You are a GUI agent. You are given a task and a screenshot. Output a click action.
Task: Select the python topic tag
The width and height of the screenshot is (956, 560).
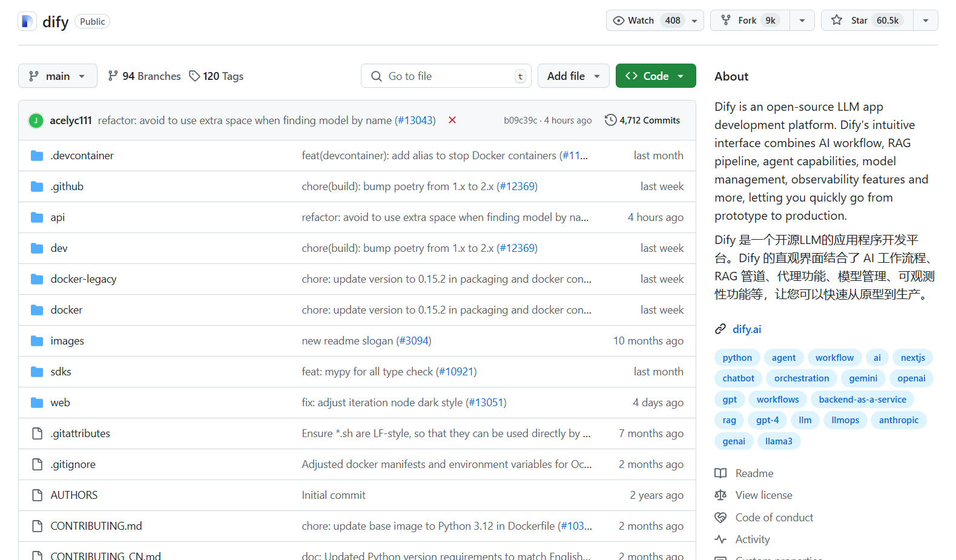737,358
